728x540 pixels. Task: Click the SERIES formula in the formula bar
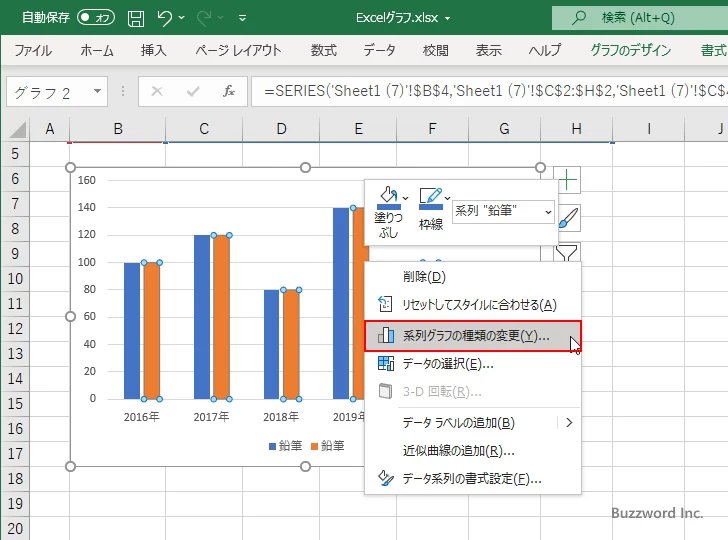(490, 91)
